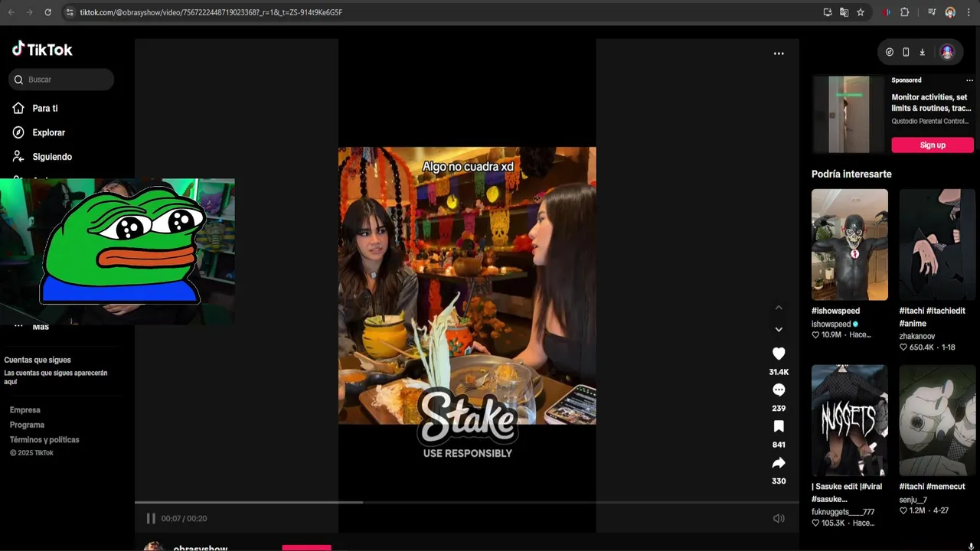Open the #itachi #memecut video thumbnail
The width and height of the screenshot is (980, 551).
click(937, 420)
